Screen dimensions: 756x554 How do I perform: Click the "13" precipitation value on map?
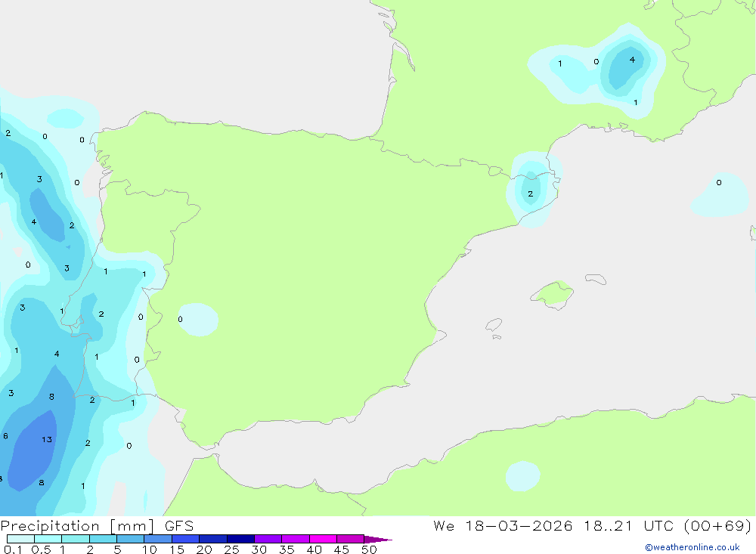47,439
